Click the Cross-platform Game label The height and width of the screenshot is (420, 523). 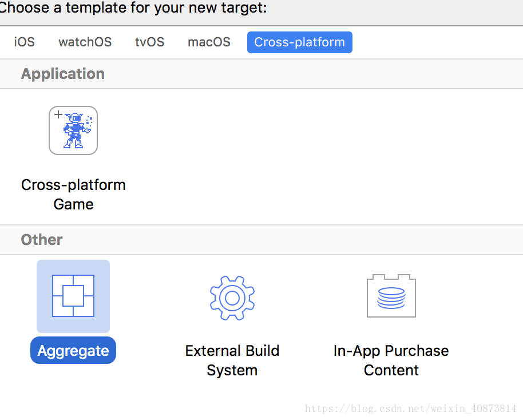(73, 195)
